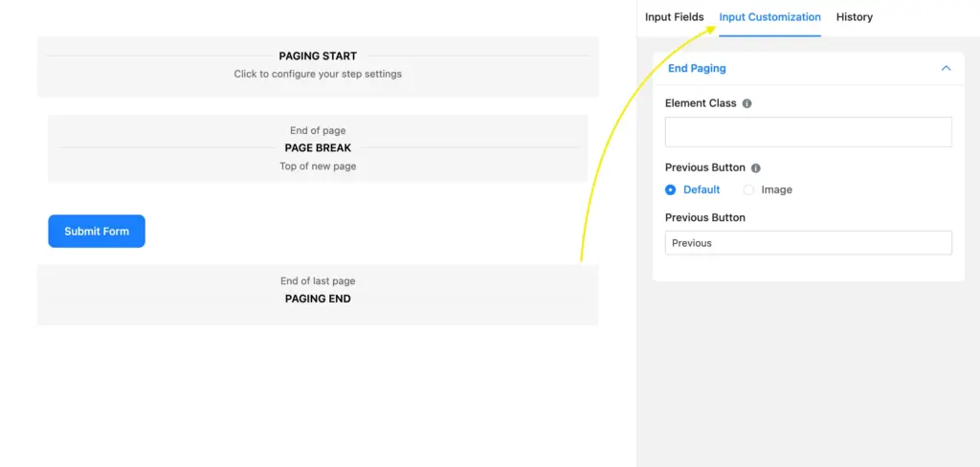The image size is (980, 467).
Task: Go to the History tab
Action: (854, 17)
